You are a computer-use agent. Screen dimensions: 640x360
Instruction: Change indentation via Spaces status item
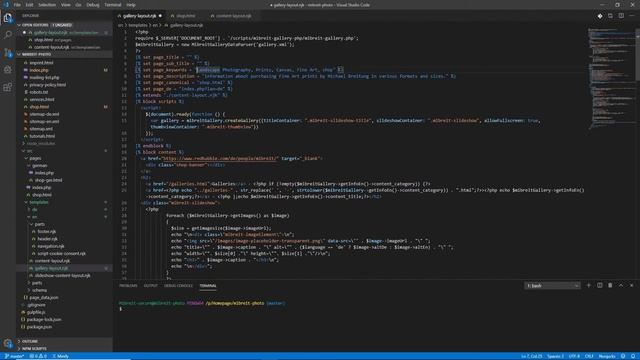(x=555, y=356)
